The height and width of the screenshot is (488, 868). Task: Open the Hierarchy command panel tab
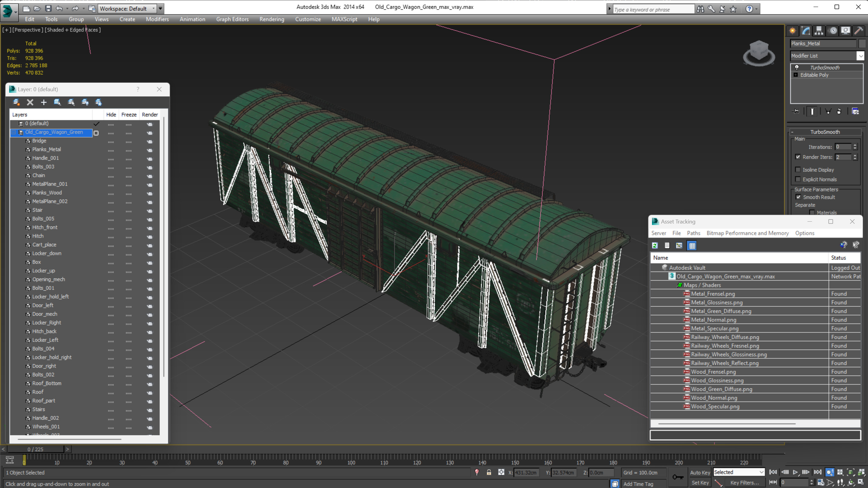coord(819,31)
